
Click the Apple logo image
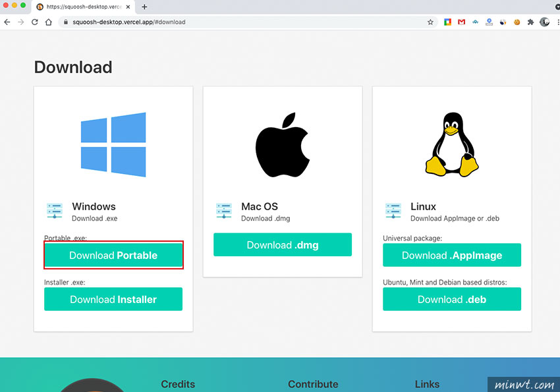pos(283,144)
